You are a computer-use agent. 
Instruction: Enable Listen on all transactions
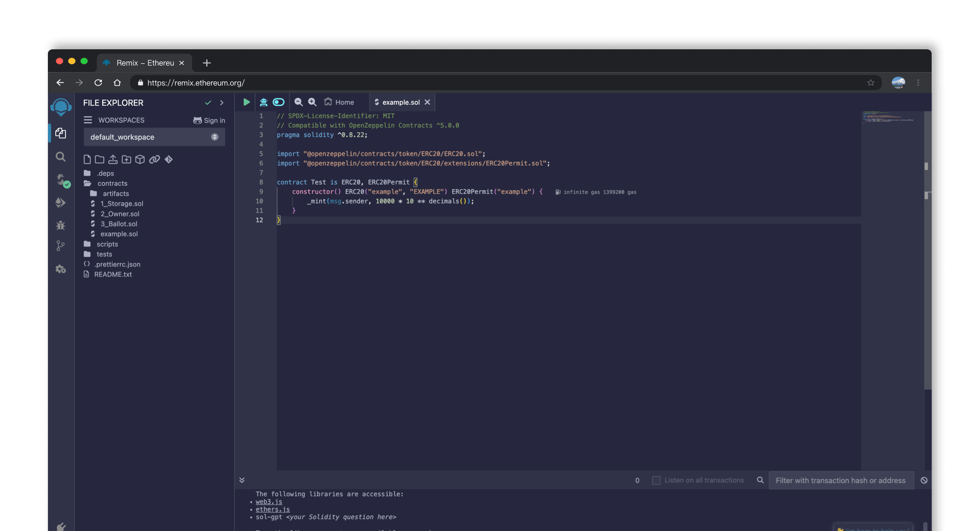656,480
